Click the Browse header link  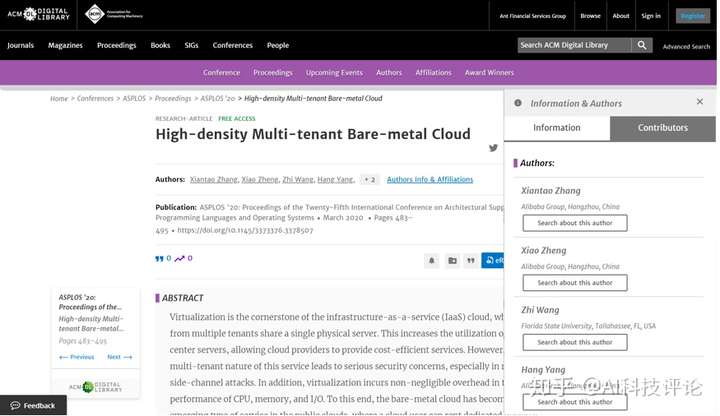[590, 16]
